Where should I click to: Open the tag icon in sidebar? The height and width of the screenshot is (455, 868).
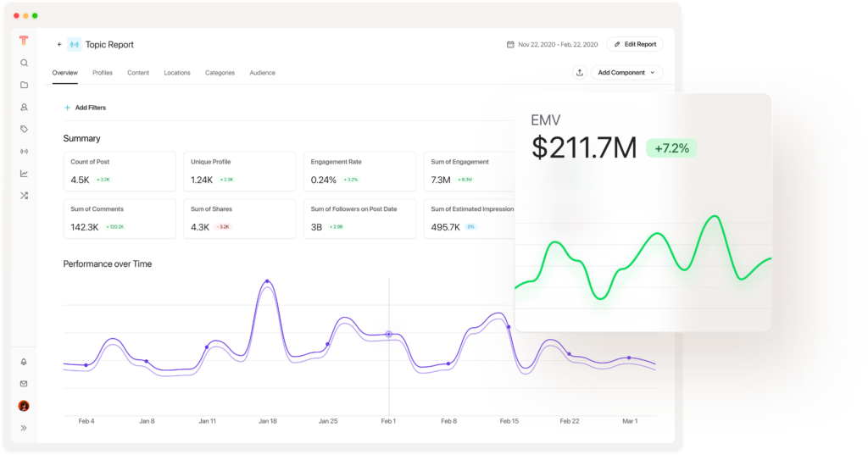point(24,129)
